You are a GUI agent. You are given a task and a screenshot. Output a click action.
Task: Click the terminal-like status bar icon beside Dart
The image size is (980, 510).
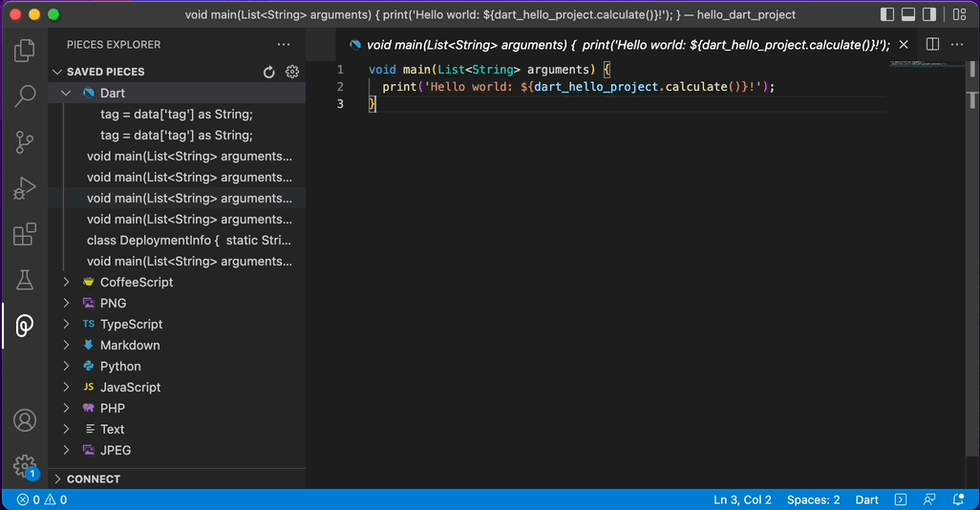(x=901, y=500)
